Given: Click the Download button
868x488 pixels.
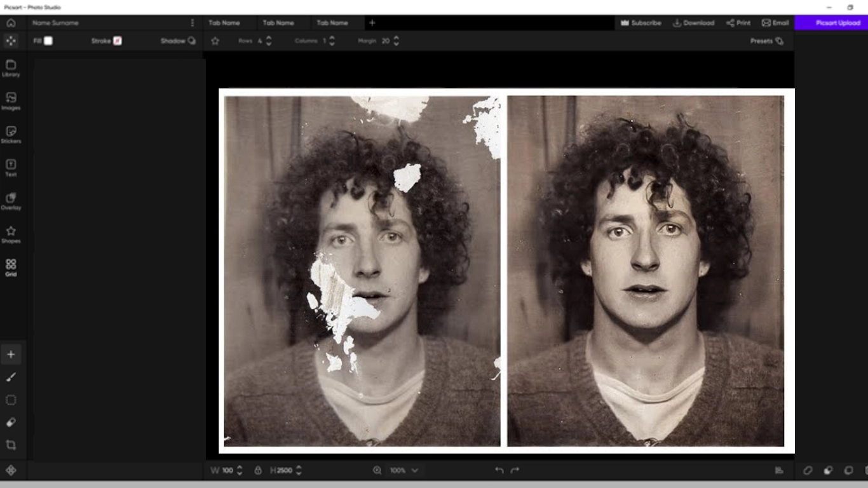Looking at the screenshot, I should tap(694, 23).
